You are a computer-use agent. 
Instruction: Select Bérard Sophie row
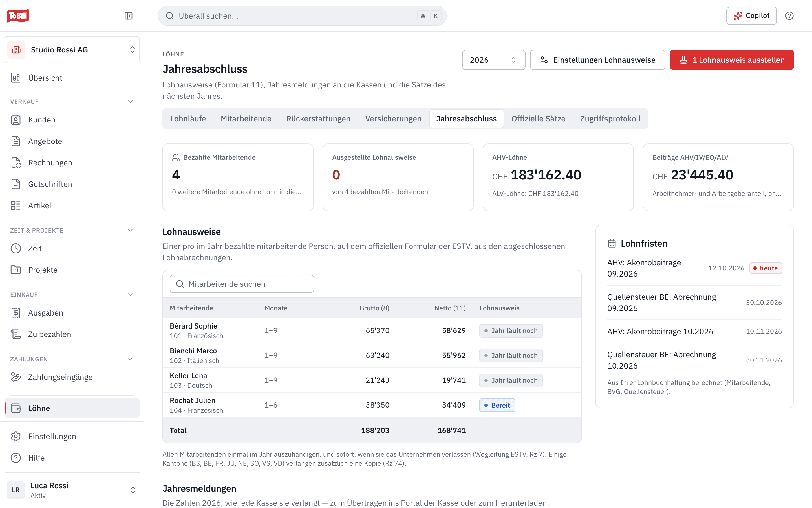tap(372, 330)
